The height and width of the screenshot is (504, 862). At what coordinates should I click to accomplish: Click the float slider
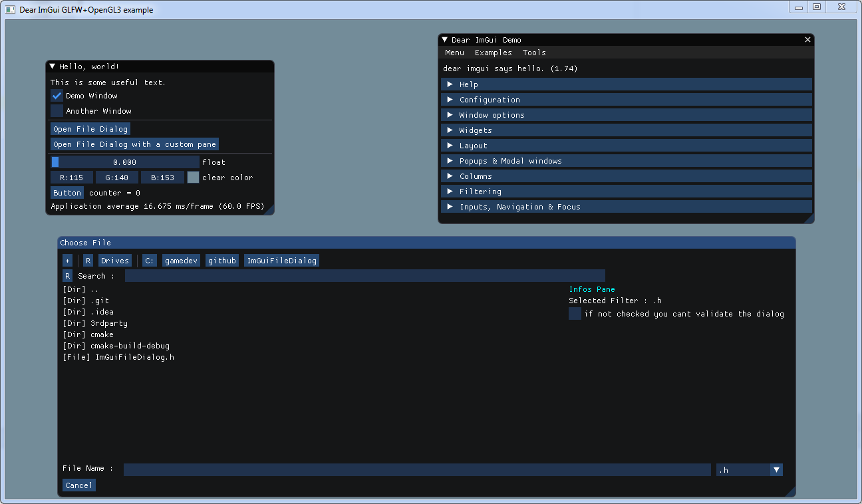point(125,162)
